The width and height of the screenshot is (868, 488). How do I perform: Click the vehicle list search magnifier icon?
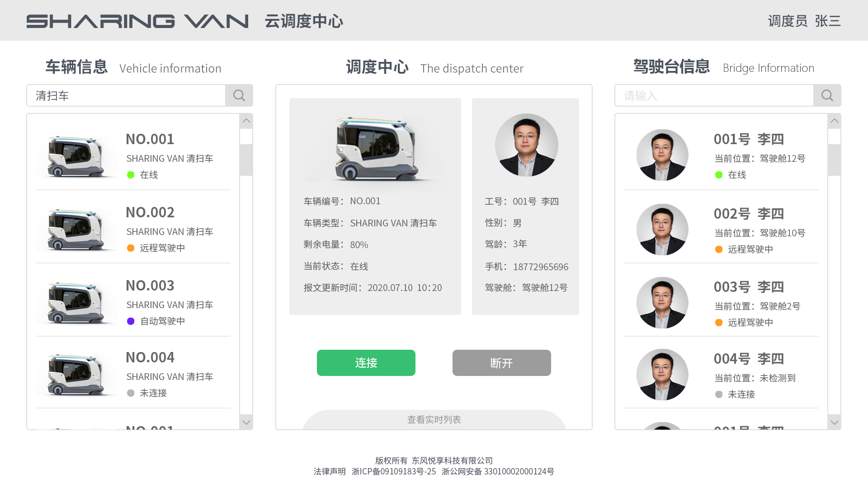[239, 95]
